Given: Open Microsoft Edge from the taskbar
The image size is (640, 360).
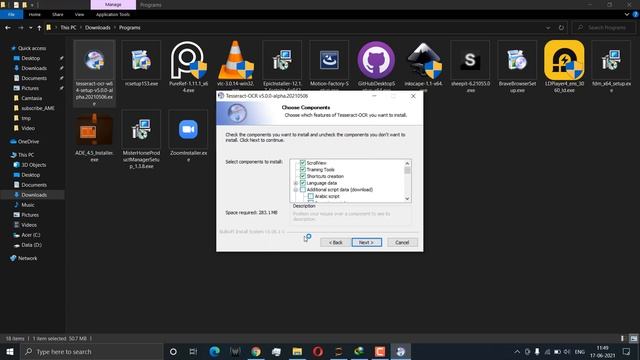Looking at the screenshot, I should coord(215,351).
